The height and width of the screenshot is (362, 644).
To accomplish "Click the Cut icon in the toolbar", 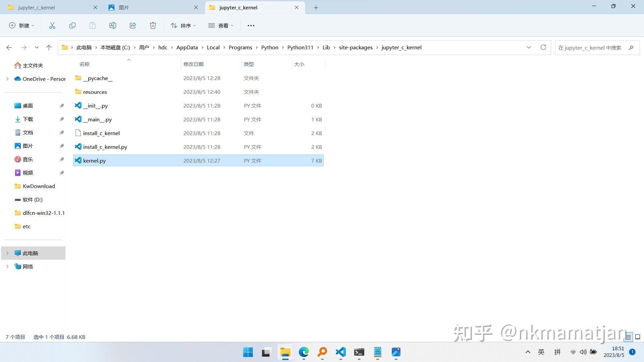I will [x=52, y=25].
